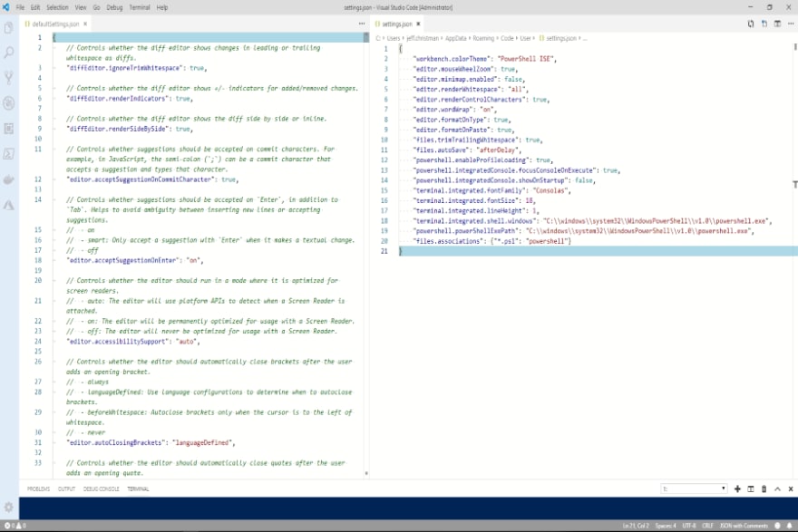Show errors and warnings count in status bar

click(15, 526)
